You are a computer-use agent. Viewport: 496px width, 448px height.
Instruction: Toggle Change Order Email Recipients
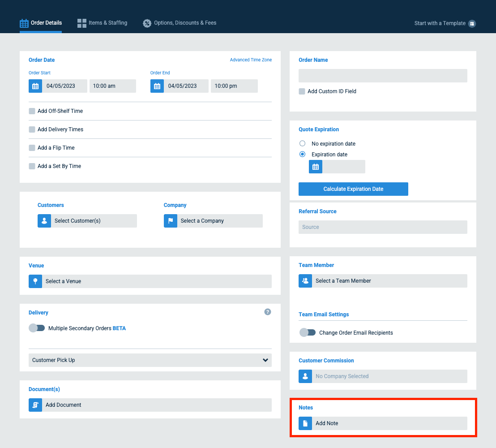pos(307,332)
